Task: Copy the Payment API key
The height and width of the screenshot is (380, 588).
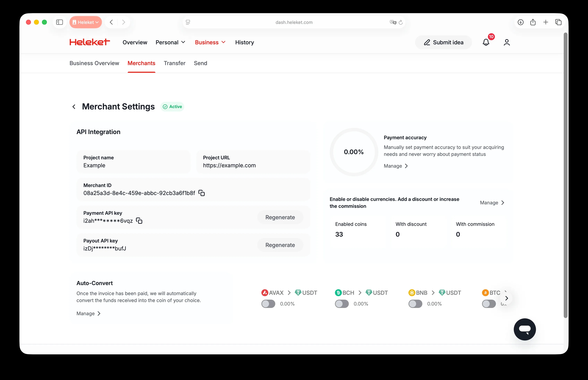Action: [x=139, y=221]
